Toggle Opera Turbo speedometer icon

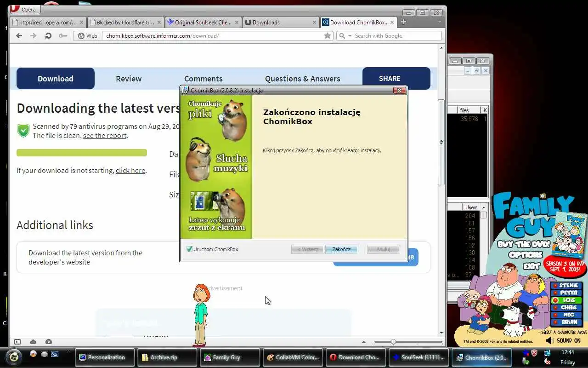click(49, 342)
